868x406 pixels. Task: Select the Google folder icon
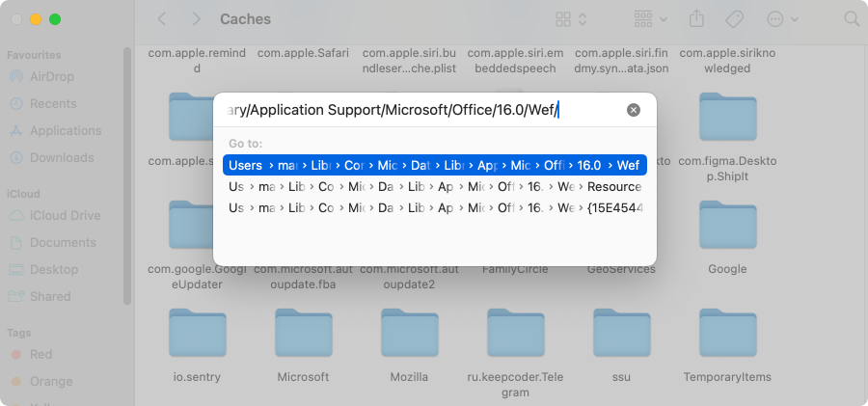coord(728,227)
